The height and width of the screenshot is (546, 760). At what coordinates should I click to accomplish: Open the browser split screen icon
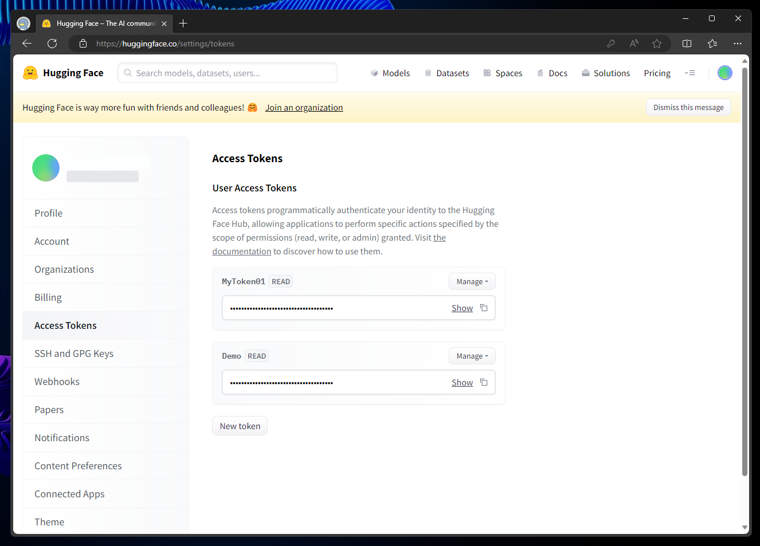click(687, 44)
